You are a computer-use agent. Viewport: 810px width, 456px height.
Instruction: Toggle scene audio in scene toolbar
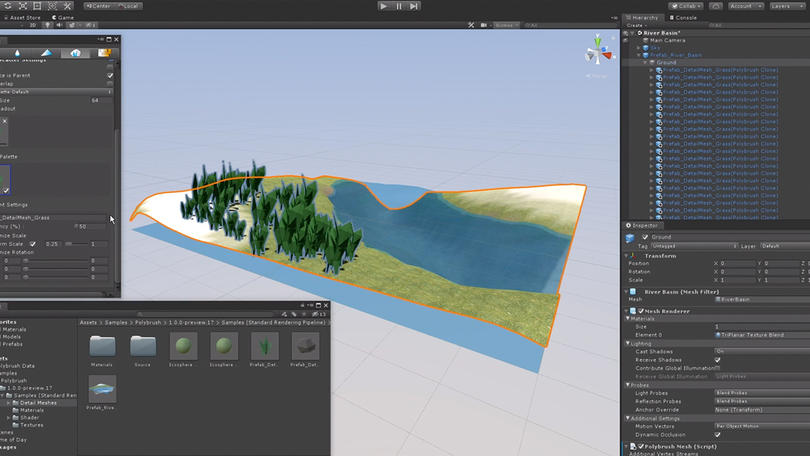click(59, 25)
